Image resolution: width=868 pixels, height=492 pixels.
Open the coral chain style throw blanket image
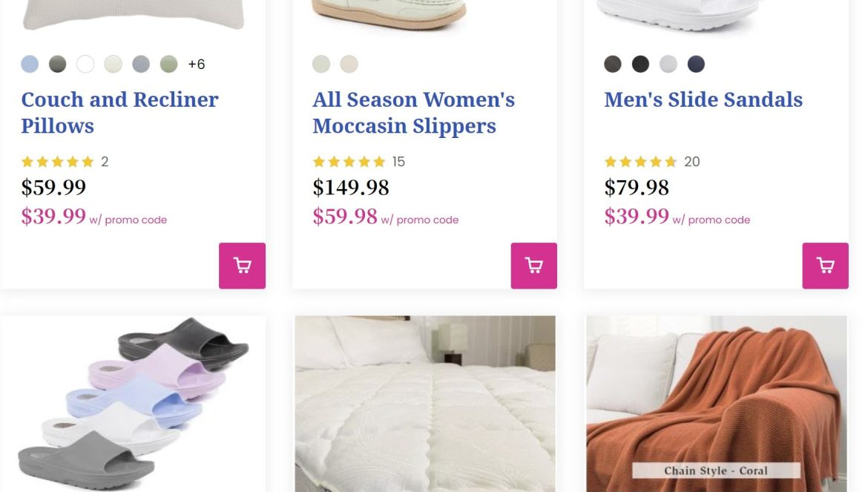tap(717, 404)
